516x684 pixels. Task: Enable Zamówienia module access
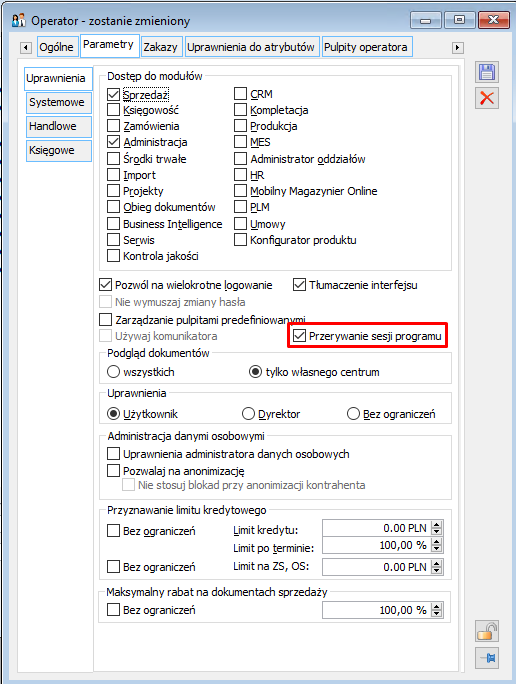(x=113, y=126)
